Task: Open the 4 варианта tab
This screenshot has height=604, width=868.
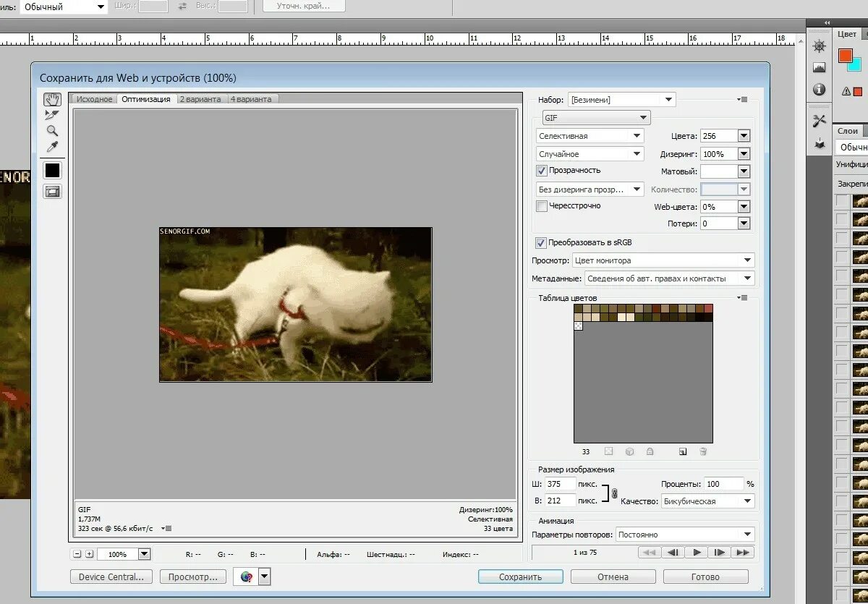Action: pyautogui.click(x=251, y=99)
